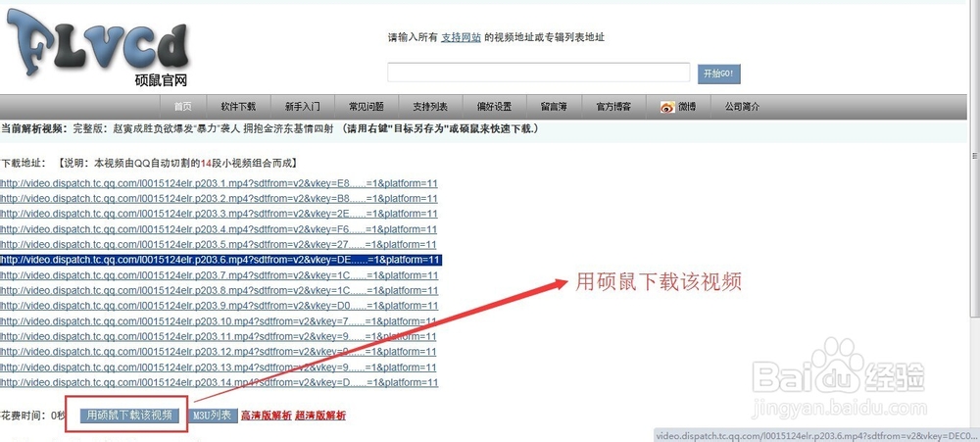Click the 用硕鼠下载该视频 button

coord(129,416)
